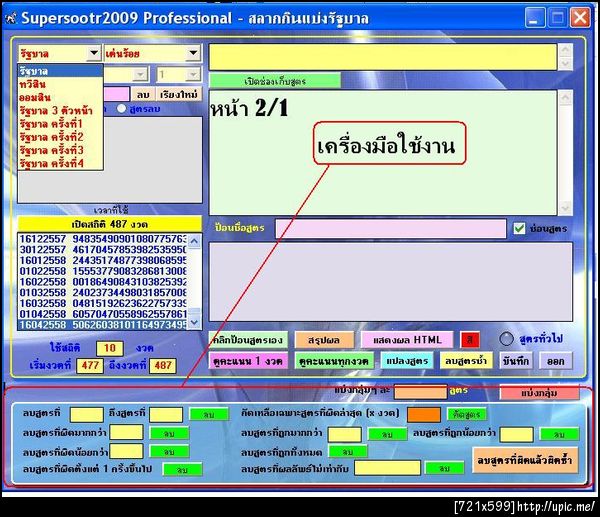Click ลบ button for ลบสูตรที่ผิดน้อยกว่า
600x517 pixels.
click(x=169, y=452)
